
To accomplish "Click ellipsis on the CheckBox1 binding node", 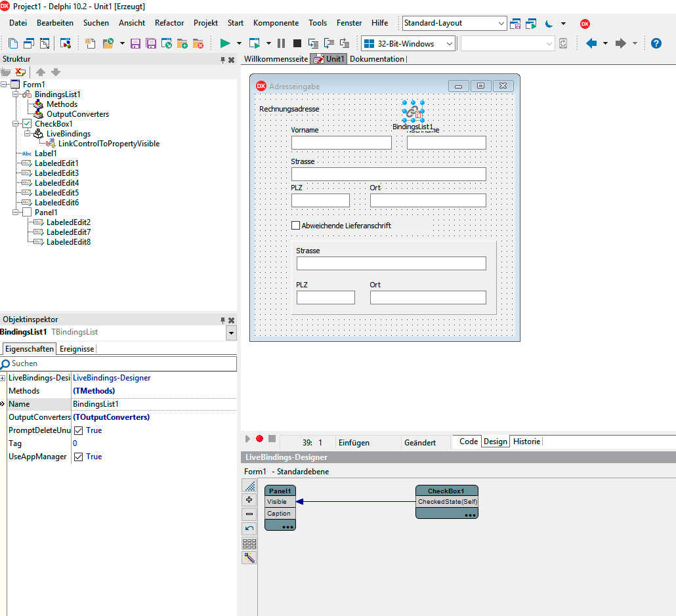I will click(471, 515).
